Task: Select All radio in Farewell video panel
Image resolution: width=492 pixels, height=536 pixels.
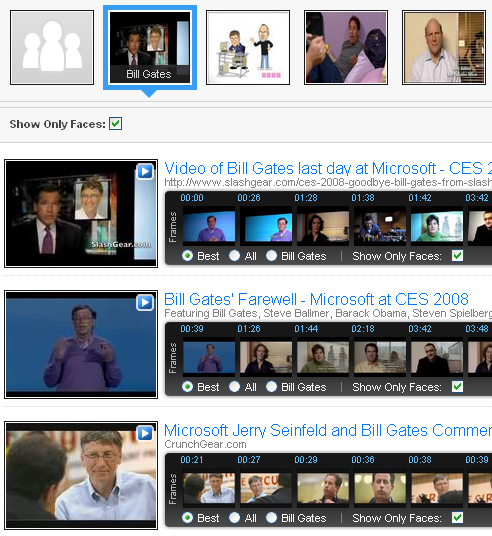Action: [x=234, y=387]
